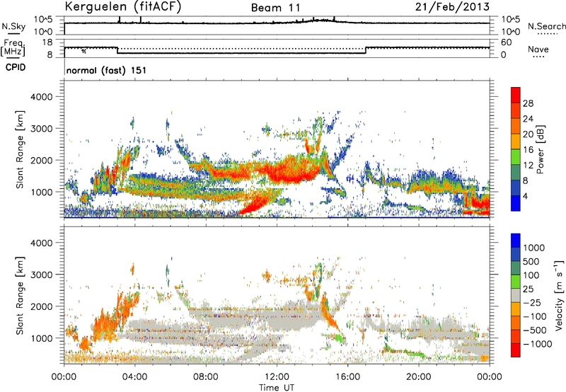
Task: Click the '60' Nave axis tick
Action: pos(506,42)
